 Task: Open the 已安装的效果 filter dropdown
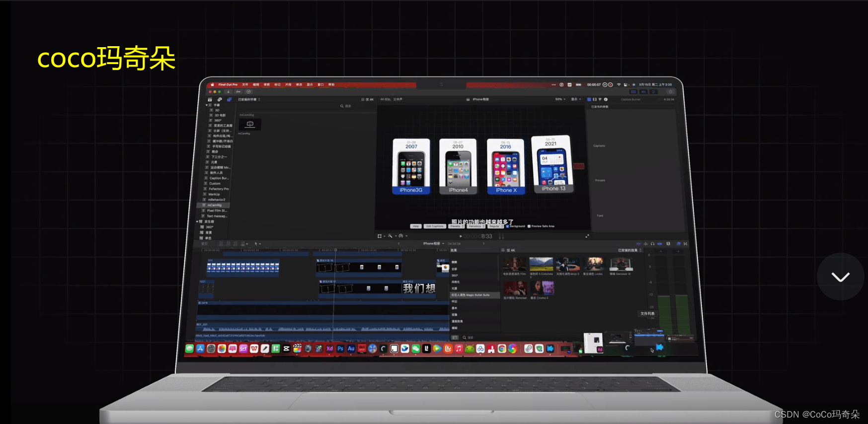click(x=630, y=250)
